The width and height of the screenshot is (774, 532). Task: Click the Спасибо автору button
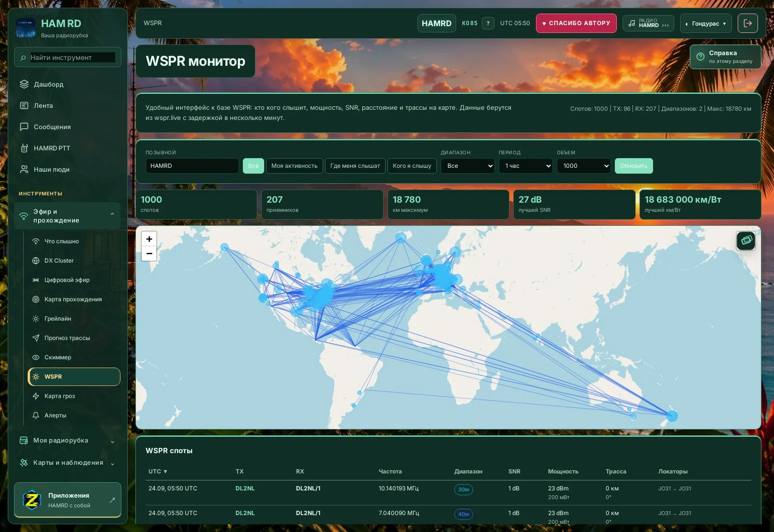[576, 23]
